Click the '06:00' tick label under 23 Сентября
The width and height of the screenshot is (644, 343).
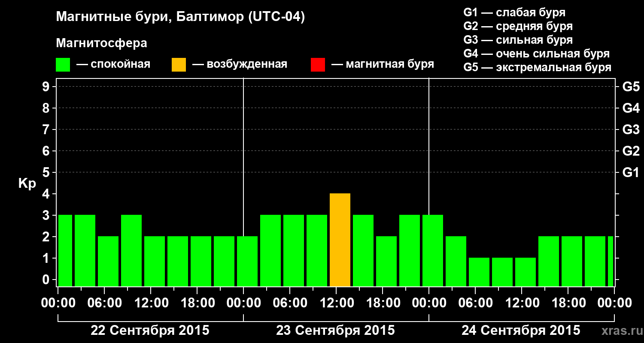pos(290,303)
